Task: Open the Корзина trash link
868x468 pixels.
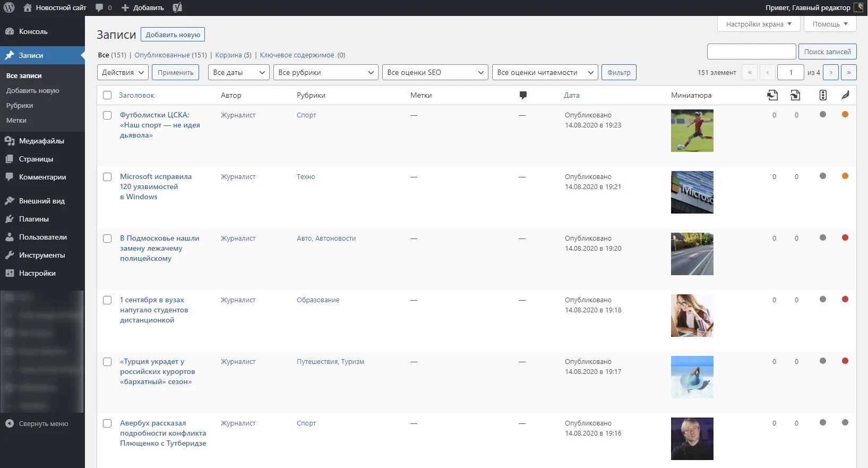Action: click(x=228, y=55)
